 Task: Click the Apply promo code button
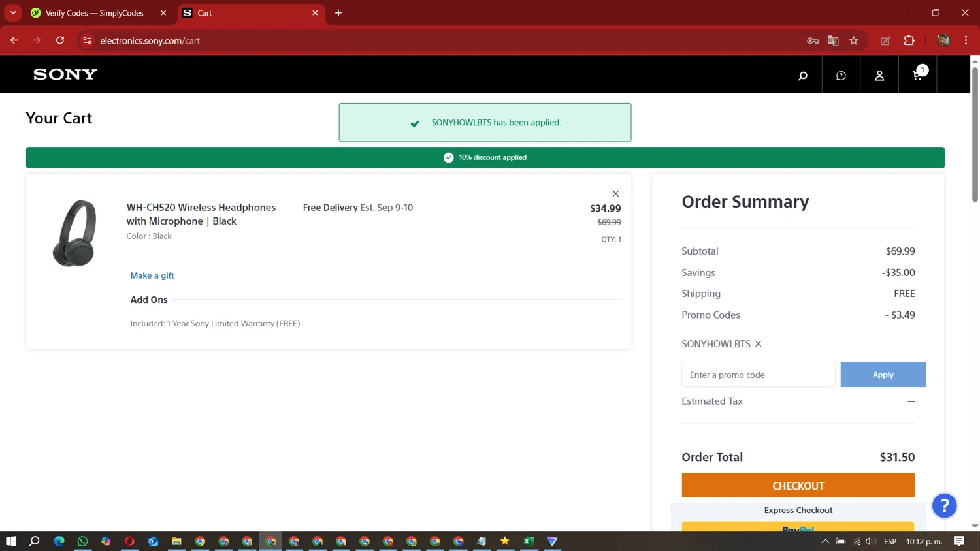[x=883, y=375]
